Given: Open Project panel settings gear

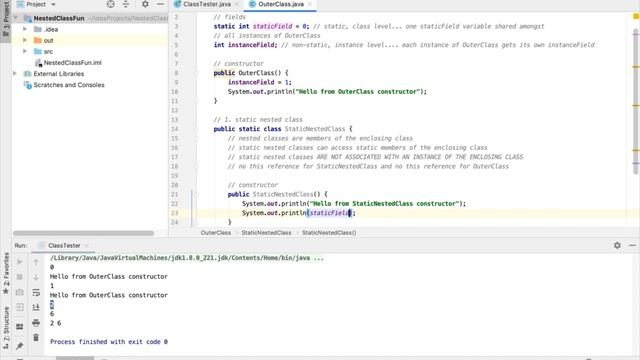Looking at the screenshot, I should tap(145, 4).
